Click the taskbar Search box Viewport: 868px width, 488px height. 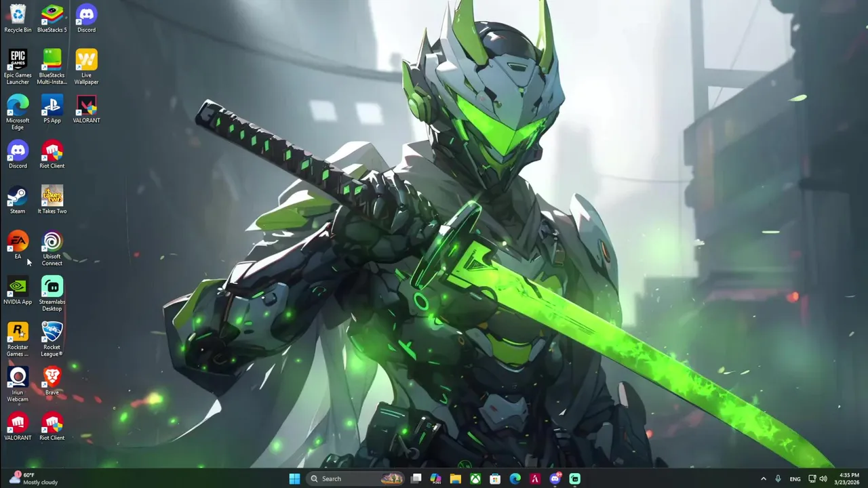click(x=355, y=479)
